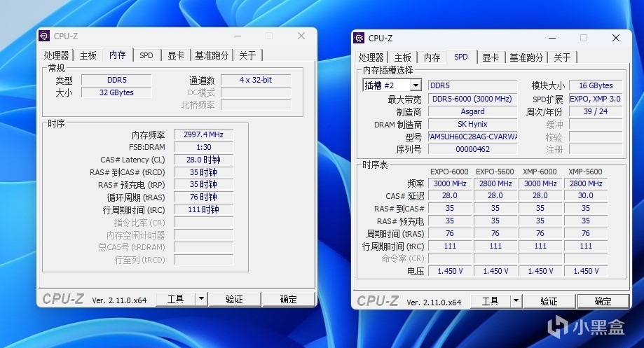Click size field showing 32 GBytes
644x348 pixels.
(x=116, y=92)
